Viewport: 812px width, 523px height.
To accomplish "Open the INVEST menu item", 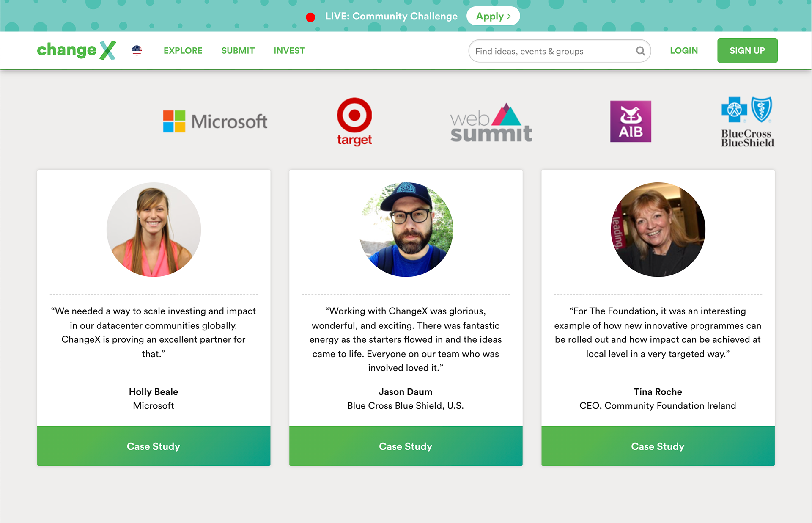I will [x=289, y=51].
